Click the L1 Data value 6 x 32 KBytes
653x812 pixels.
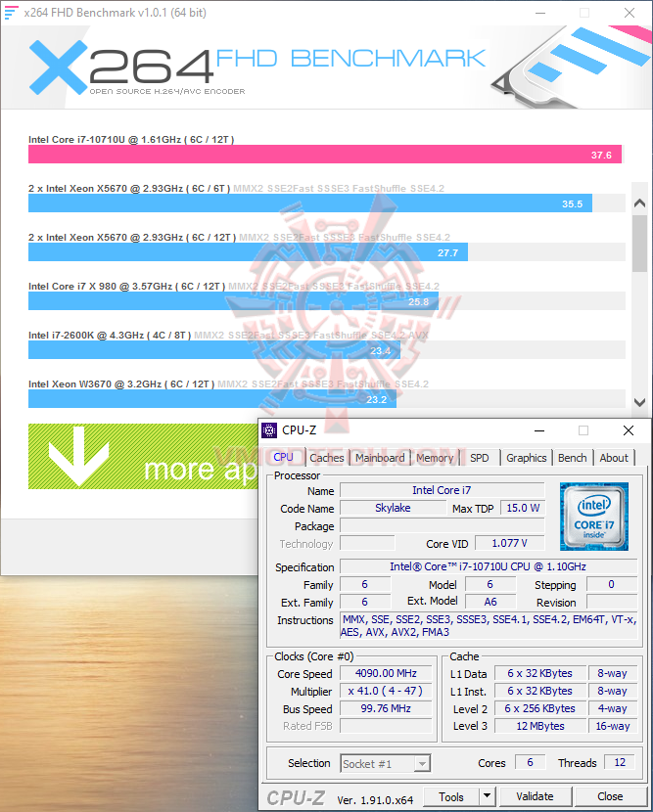[x=540, y=673]
